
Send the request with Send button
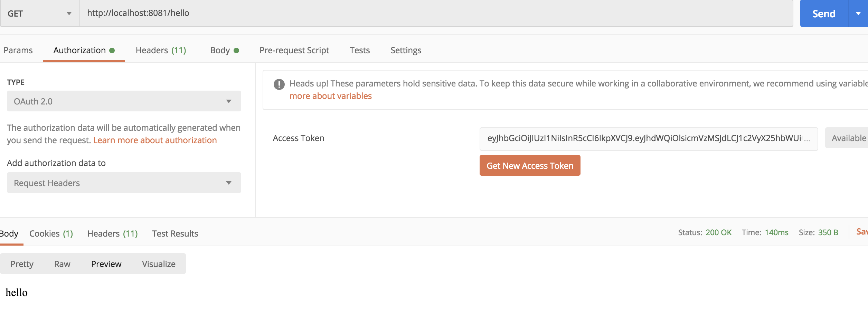(x=824, y=13)
